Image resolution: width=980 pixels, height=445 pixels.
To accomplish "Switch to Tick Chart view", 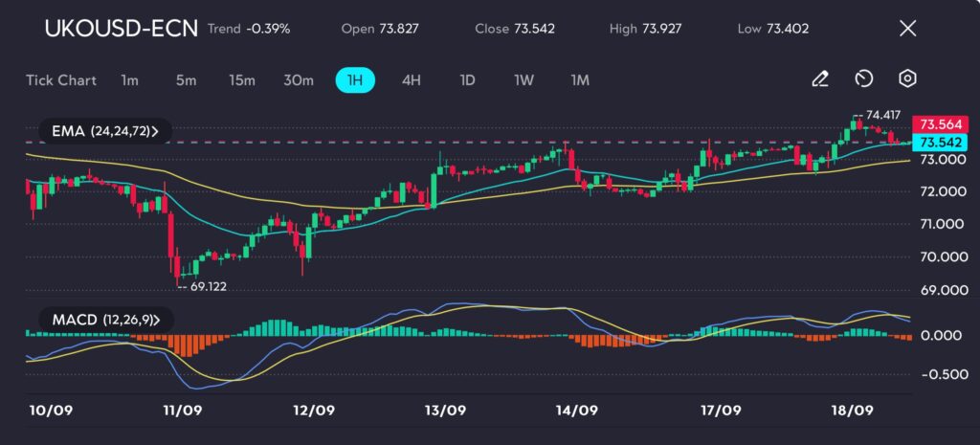I will pyautogui.click(x=61, y=80).
